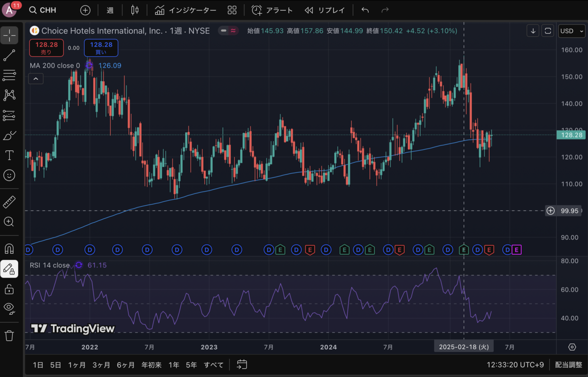Select the 3ヶ月 time range

101,365
